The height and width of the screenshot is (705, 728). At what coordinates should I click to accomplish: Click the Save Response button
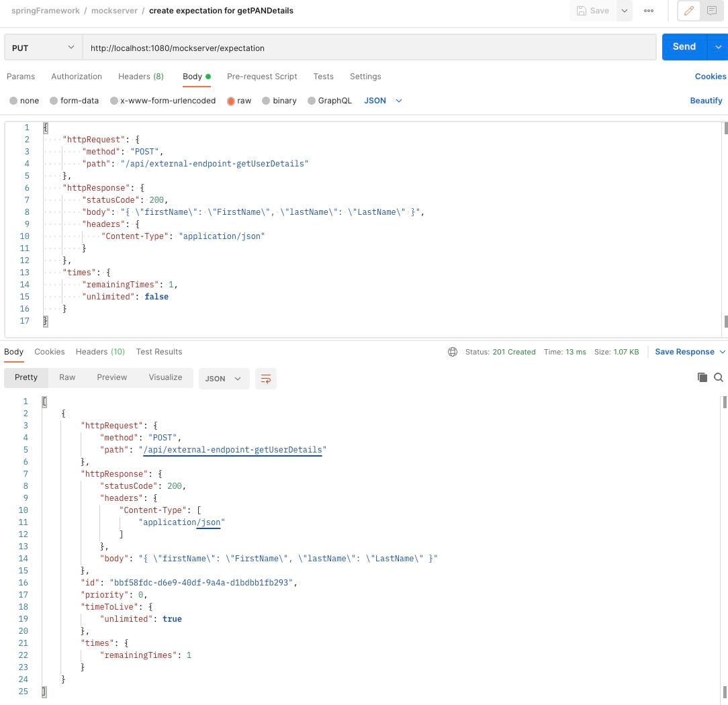[x=684, y=352]
